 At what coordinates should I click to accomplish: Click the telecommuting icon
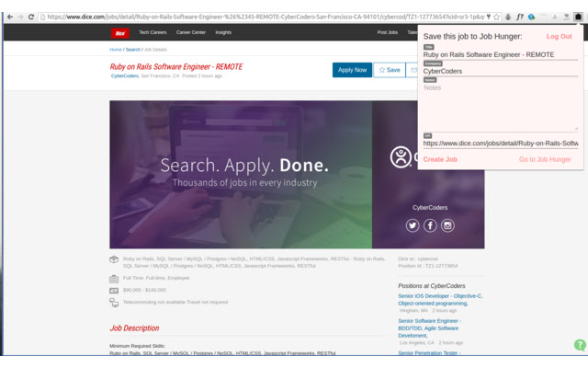tap(114, 303)
